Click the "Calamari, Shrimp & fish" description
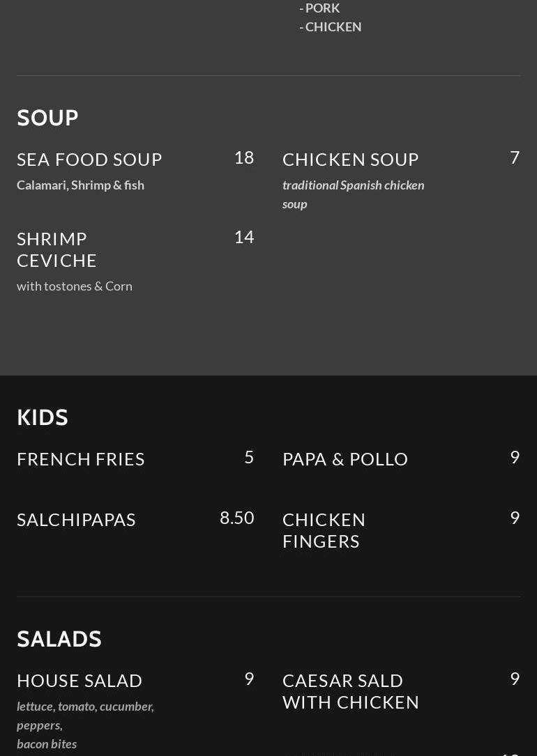The width and height of the screenshot is (537, 756). pos(80,185)
